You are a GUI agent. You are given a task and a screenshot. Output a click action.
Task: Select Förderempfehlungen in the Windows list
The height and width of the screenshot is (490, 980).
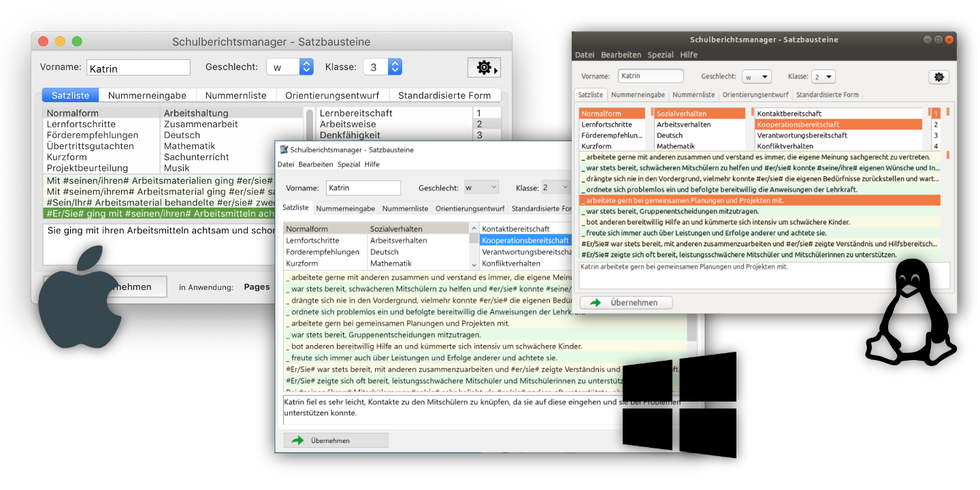click(x=322, y=252)
